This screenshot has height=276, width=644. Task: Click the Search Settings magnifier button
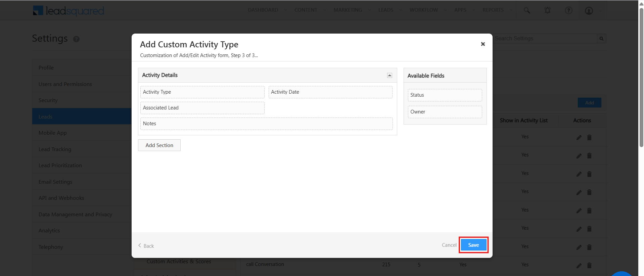(601, 39)
